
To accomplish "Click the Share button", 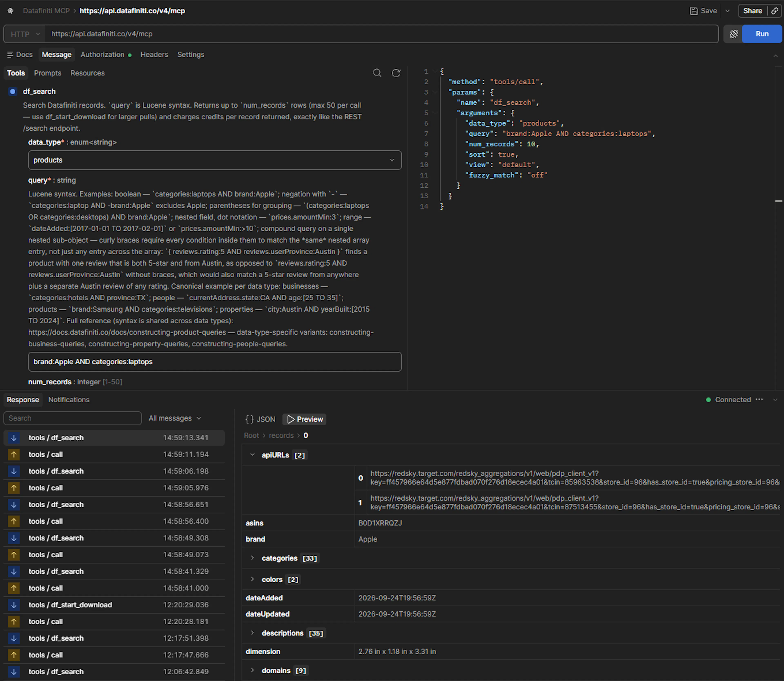I will [x=752, y=11].
